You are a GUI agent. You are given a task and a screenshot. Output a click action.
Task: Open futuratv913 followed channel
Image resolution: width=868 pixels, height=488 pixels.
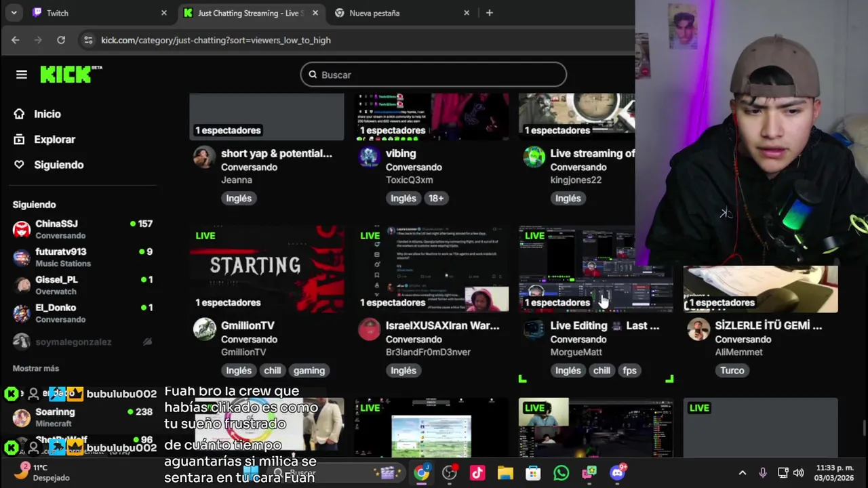pos(83,258)
